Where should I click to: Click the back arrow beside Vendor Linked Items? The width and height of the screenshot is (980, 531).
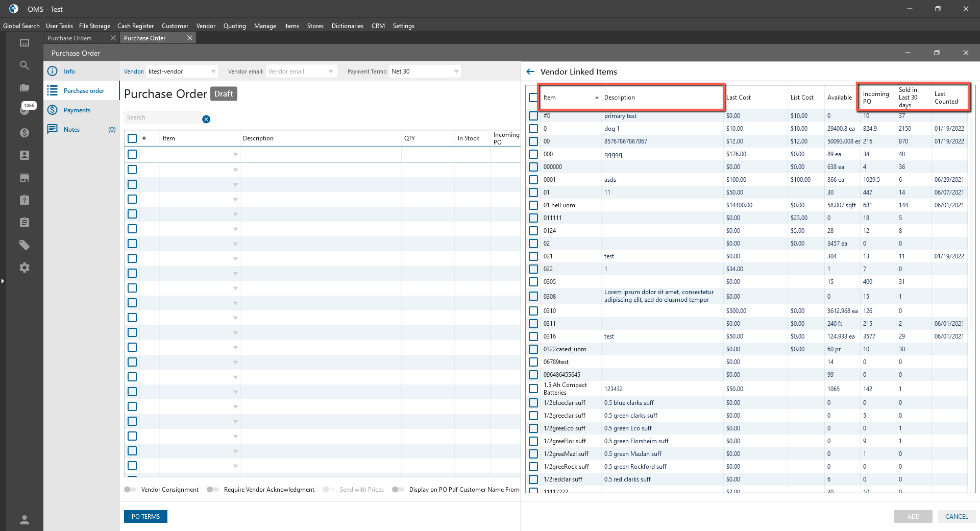(530, 72)
